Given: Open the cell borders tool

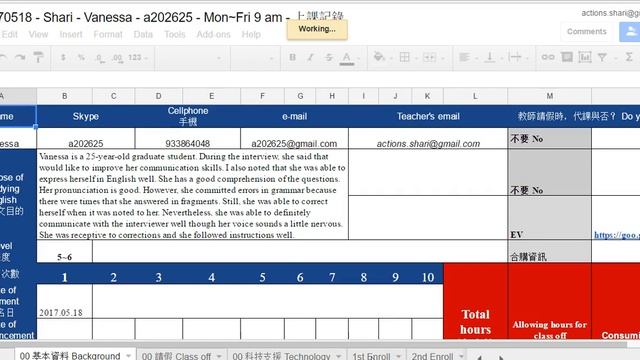Looking at the screenshot, I should point(404,58).
